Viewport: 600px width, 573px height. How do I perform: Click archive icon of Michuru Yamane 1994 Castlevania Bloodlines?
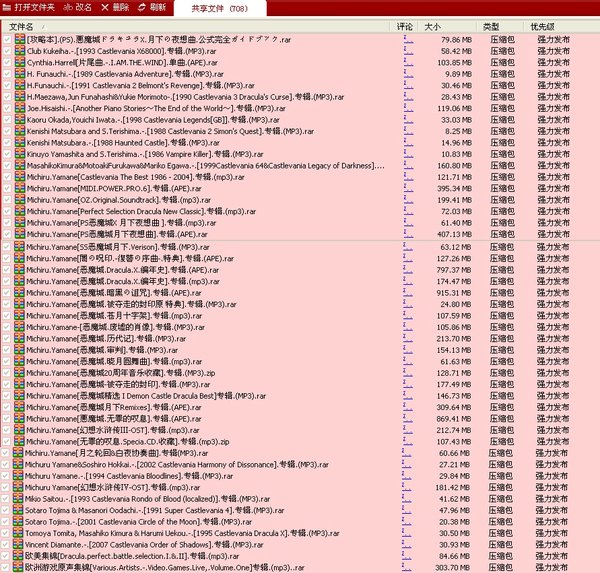click(18, 476)
